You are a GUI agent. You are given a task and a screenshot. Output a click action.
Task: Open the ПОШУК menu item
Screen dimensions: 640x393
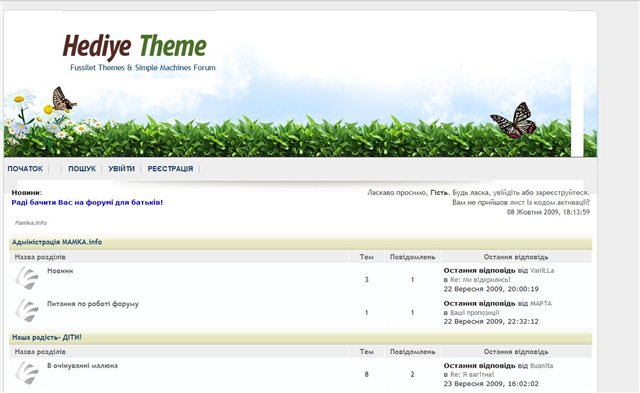click(x=82, y=169)
